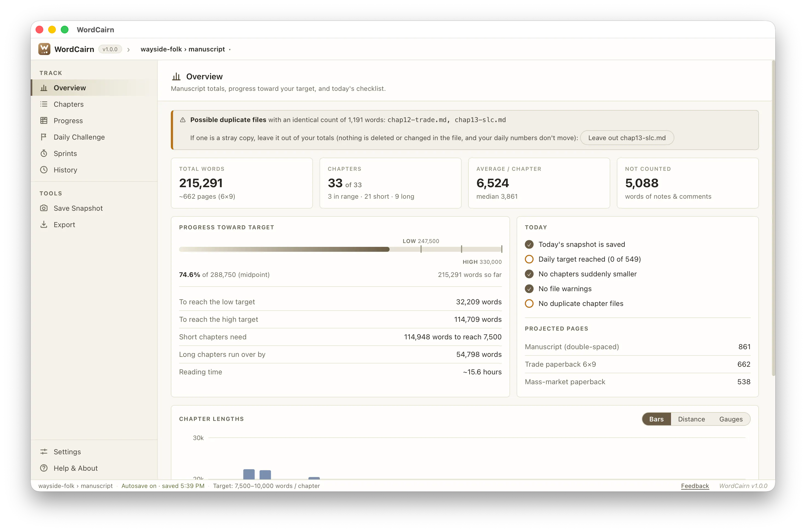Click the Help & About question icon

(44, 468)
